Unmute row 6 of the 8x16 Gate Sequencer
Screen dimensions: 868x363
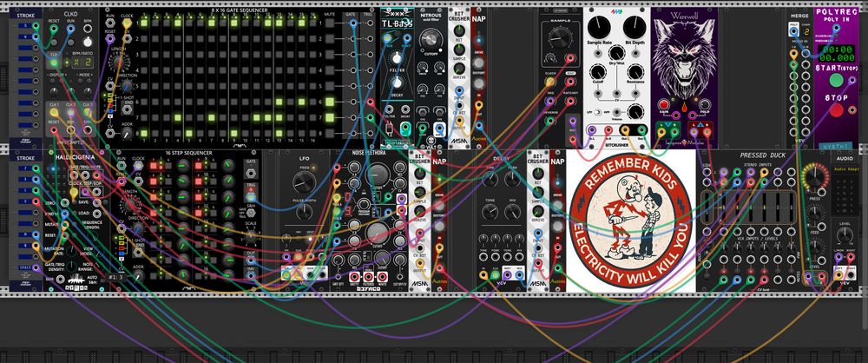[x=330, y=102]
